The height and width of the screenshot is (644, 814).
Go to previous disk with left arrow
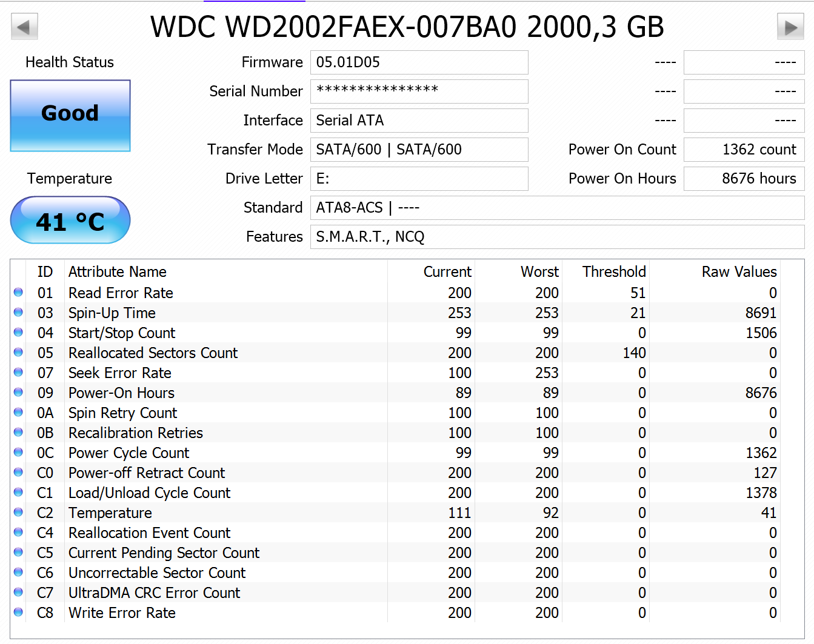pyautogui.click(x=24, y=27)
